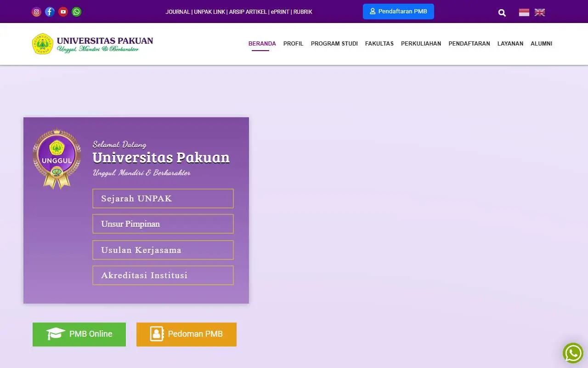Switch language using the Indonesian flag
Viewport: 588px width, 368px height.
click(x=524, y=12)
